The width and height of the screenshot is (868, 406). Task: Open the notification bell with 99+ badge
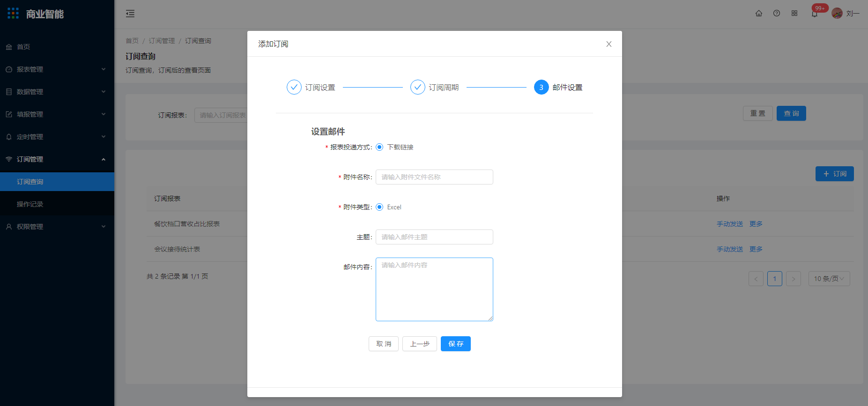pyautogui.click(x=815, y=13)
